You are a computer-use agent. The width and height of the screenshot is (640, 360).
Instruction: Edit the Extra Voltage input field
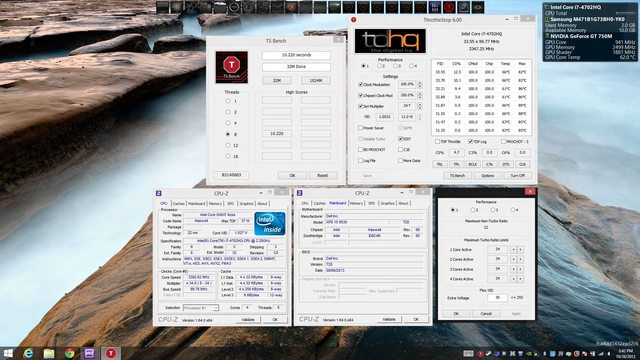(498, 298)
